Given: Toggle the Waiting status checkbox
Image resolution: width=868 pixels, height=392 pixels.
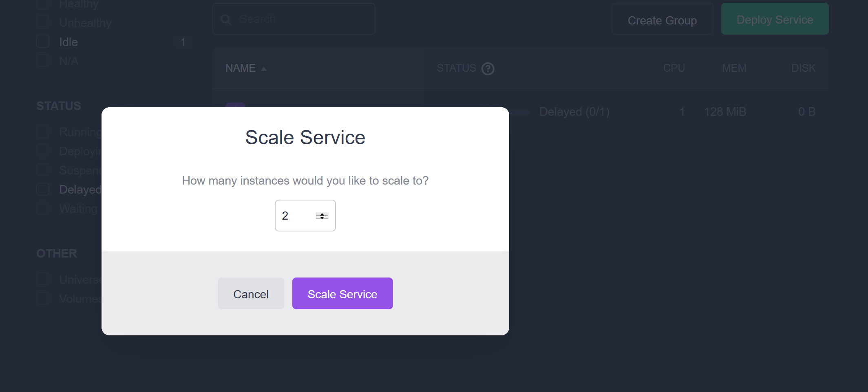Looking at the screenshot, I should click(43, 208).
